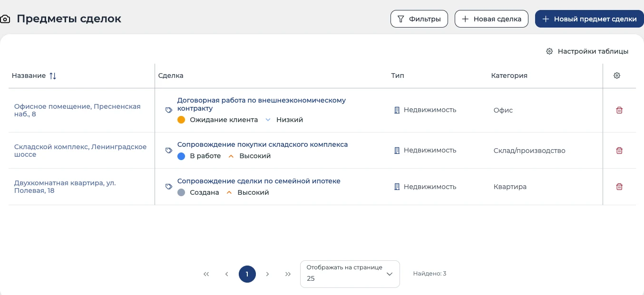Click Высокий priority in В работе row
Viewport: 644px width, 295px height.
coord(255,156)
